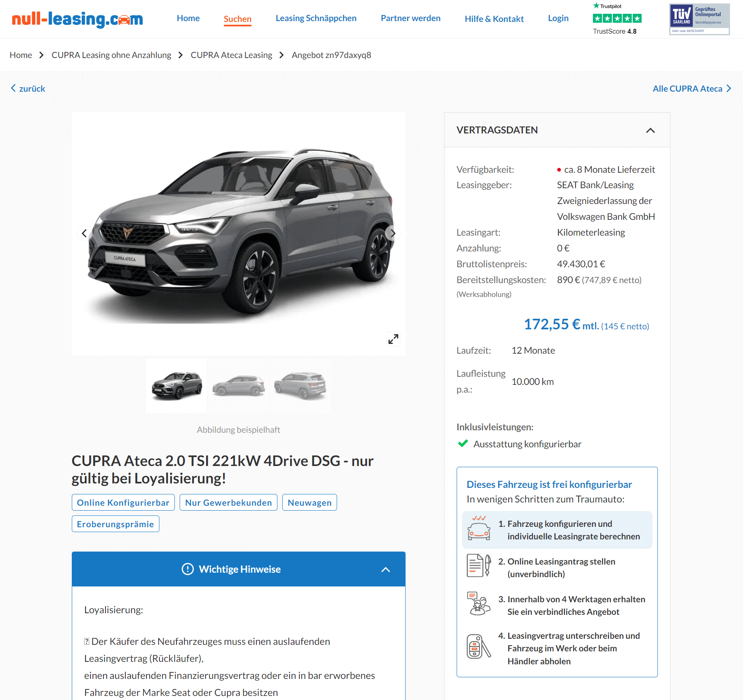Click the info icon in Wichtige Hinweise
This screenshot has height=700, width=743.
coord(188,569)
